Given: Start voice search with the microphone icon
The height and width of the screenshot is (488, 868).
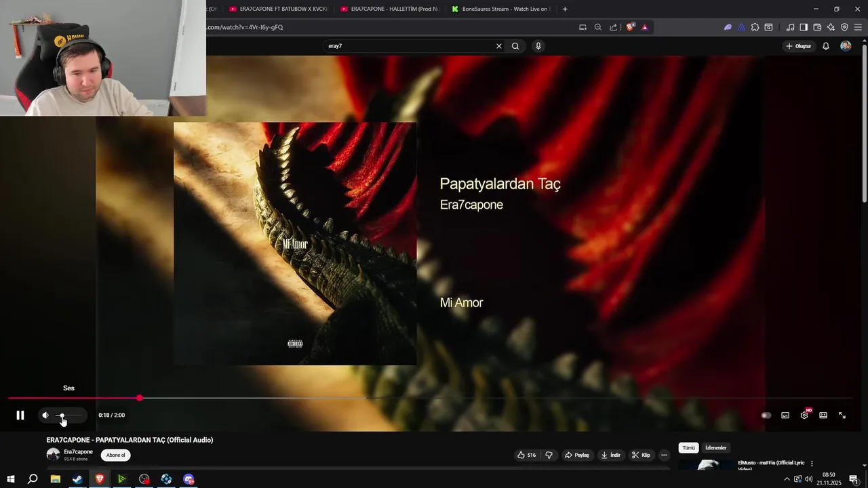Looking at the screenshot, I should 538,46.
